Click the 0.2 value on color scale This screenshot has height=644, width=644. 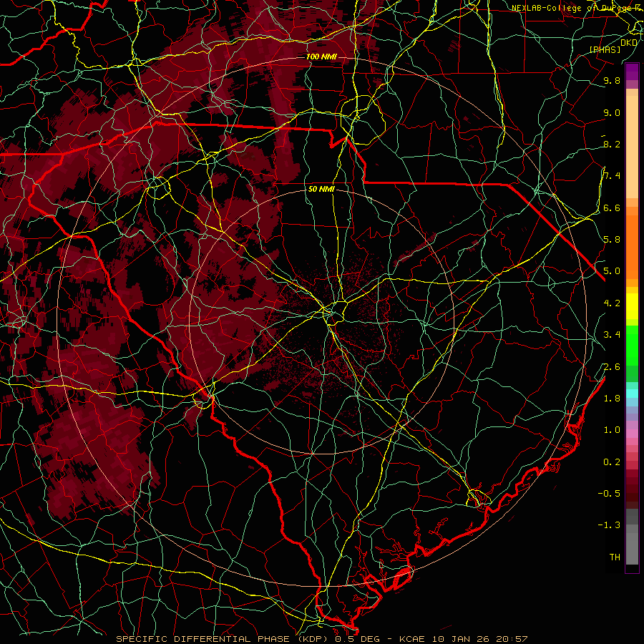pos(612,462)
